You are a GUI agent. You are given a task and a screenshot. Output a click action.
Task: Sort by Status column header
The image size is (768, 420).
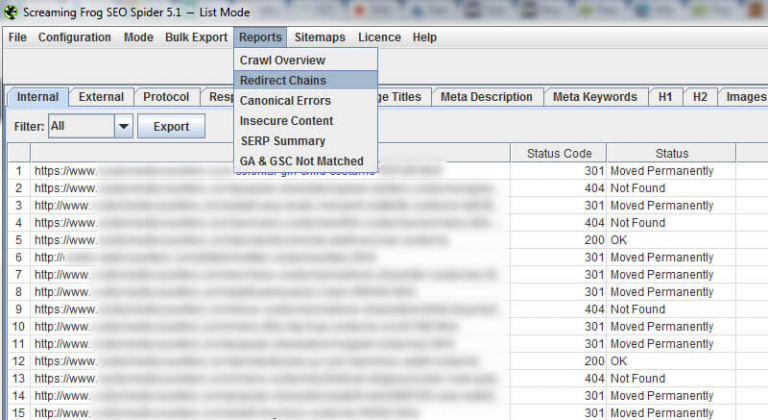[672, 153]
